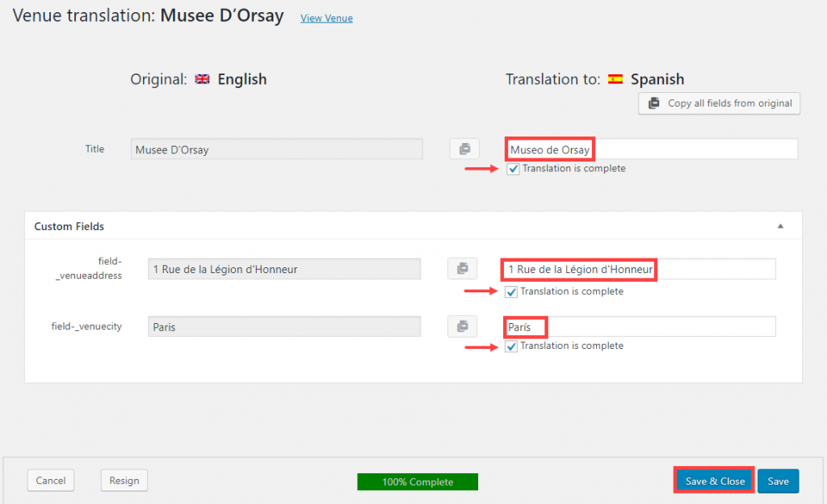Toggle Translation is complete for the Title
This screenshot has height=504, width=827.
tap(513, 169)
